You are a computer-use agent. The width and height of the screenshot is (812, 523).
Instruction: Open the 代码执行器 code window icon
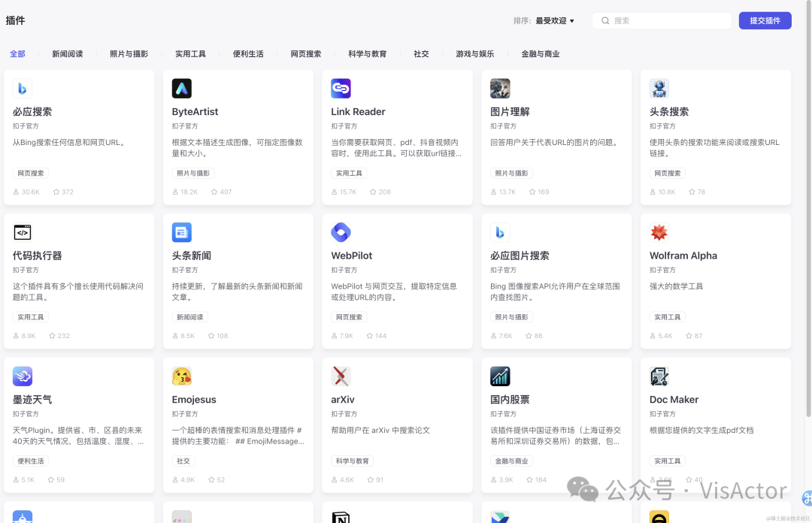tap(23, 232)
